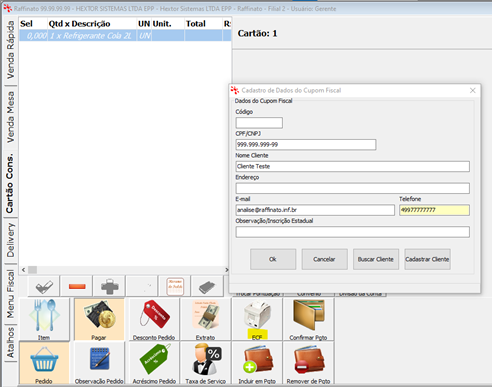The height and width of the screenshot is (387, 492).
Task: Close the Cadastro de Dados dialog
Action: (x=472, y=90)
